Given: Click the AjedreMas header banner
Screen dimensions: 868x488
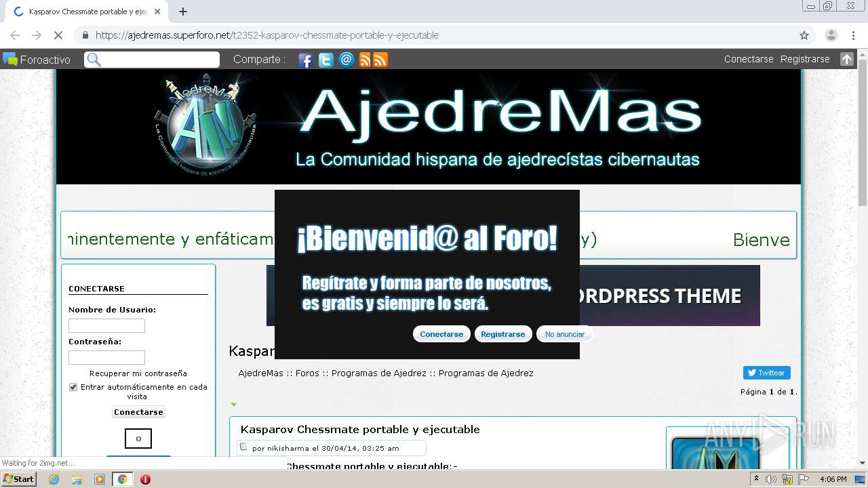Looking at the screenshot, I should coord(428,127).
